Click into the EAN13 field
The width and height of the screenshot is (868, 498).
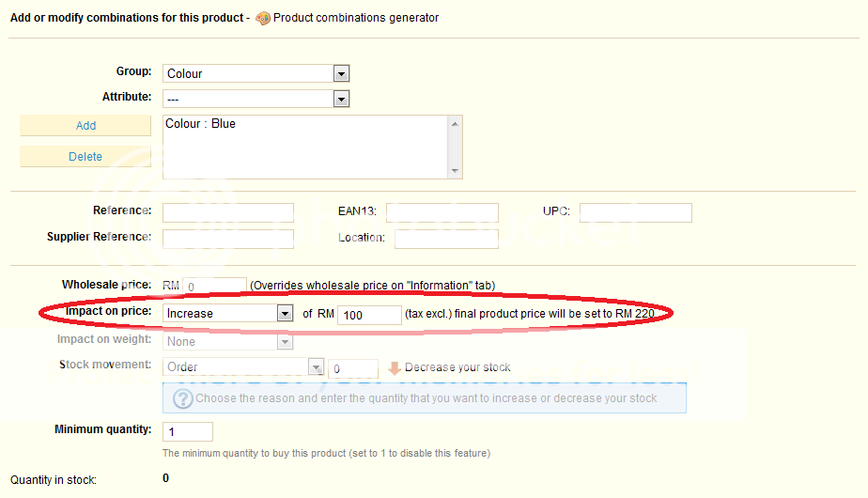point(442,212)
